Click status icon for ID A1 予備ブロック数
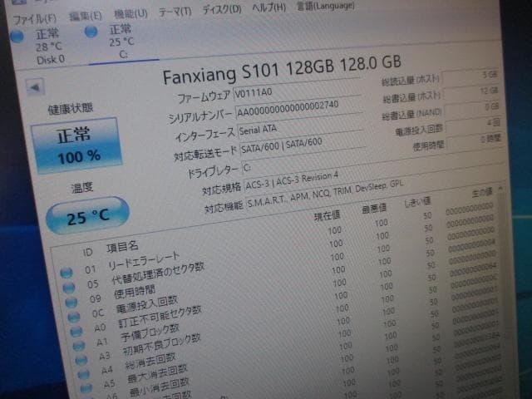The height and width of the screenshot is (399, 532). [79, 344]
